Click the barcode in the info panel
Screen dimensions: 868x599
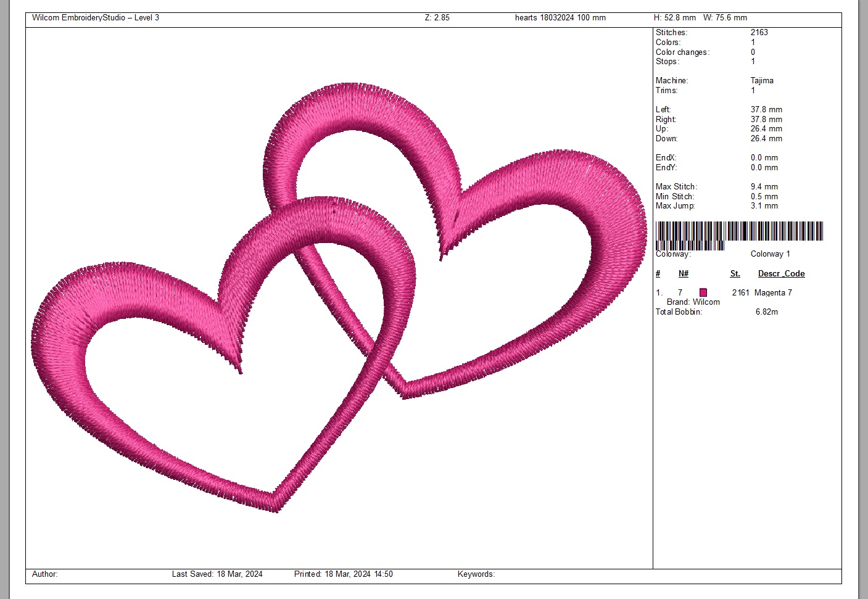[x=738, y=234]
